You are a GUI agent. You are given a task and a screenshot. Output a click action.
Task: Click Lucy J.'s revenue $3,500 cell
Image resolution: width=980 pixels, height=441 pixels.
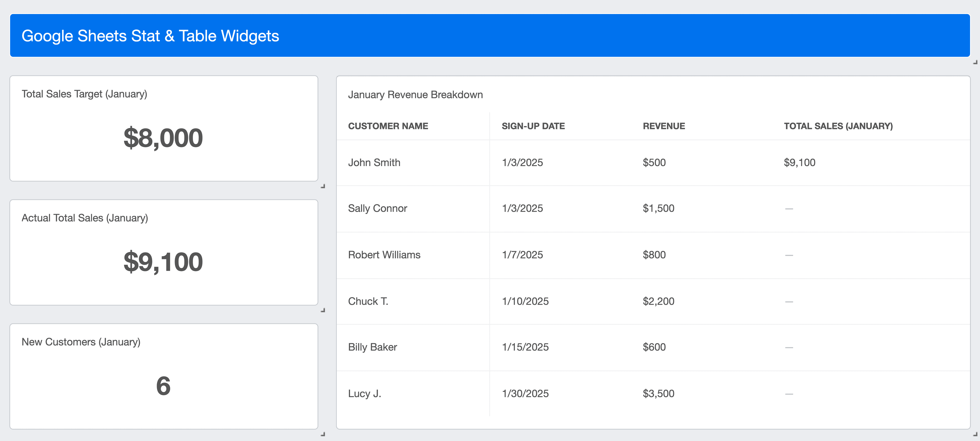coord(658,393)
